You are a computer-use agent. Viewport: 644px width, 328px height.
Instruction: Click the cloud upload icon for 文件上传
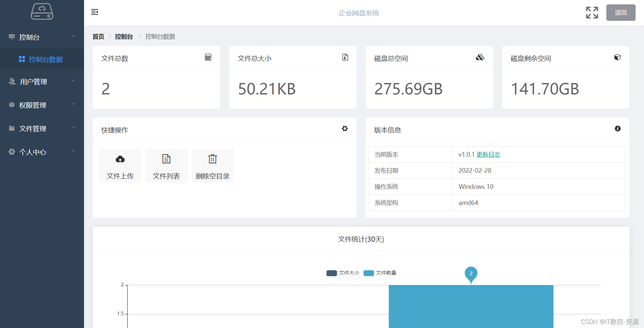click(120, 159)
